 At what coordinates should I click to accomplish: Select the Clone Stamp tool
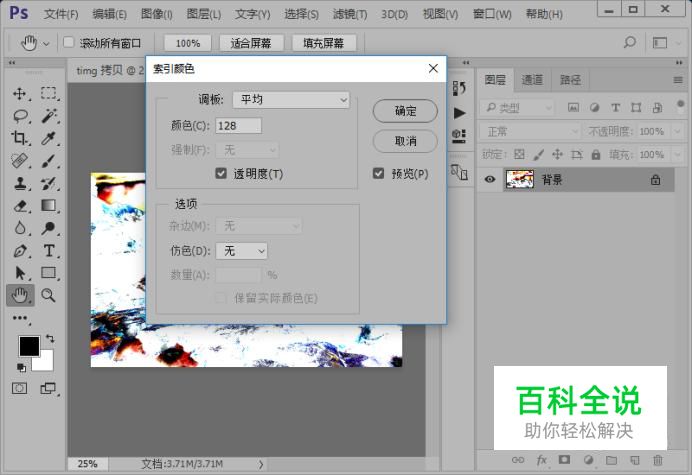19,183
